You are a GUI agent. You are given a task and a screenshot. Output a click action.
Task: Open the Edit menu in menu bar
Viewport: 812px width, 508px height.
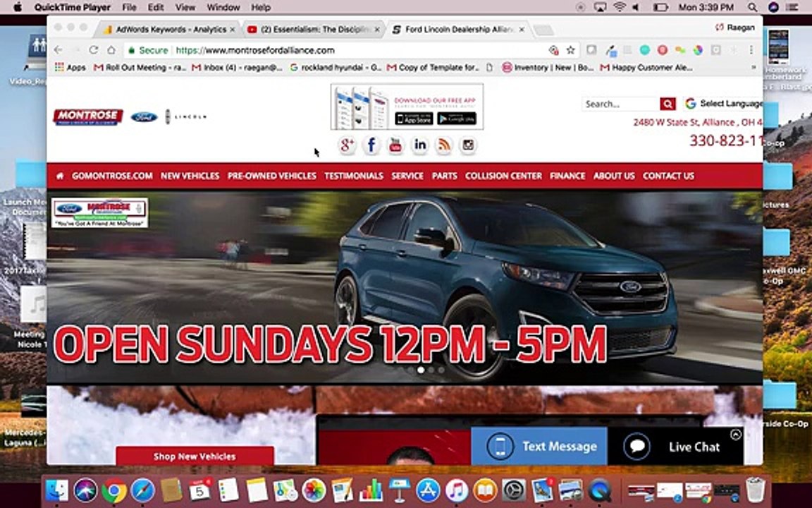click(155, 7)
